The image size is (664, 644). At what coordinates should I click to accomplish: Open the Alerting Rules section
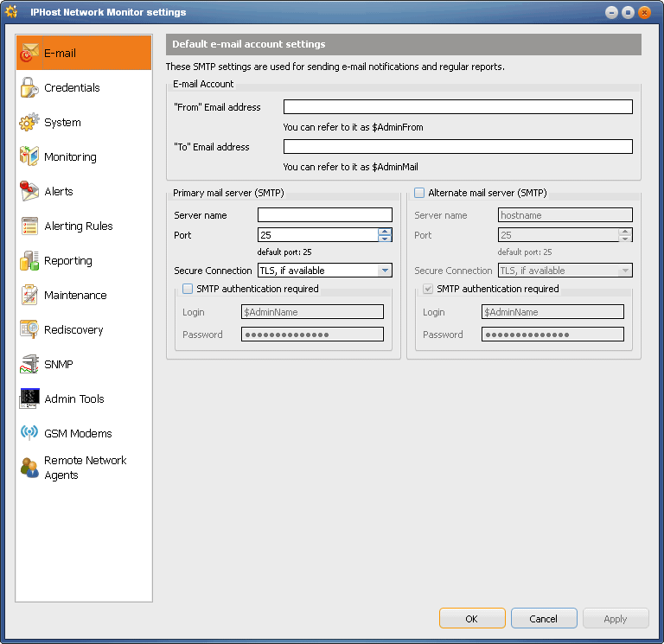click(79, 226)
